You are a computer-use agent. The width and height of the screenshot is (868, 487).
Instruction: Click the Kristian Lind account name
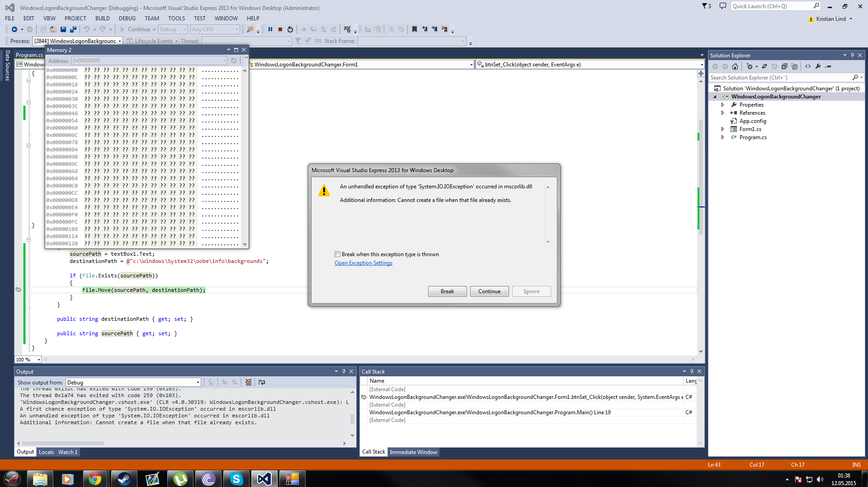[831, 19]
